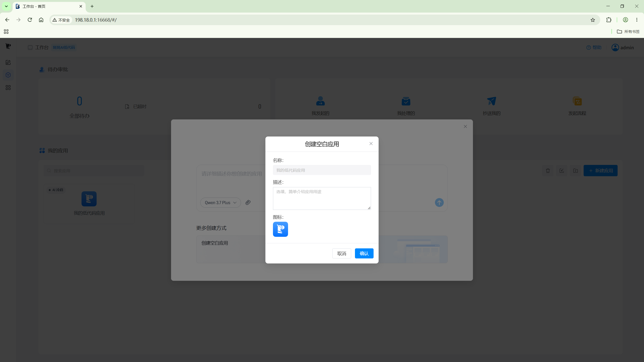
Task: Open 我处理的 shortcut
Action: point(406,106)
